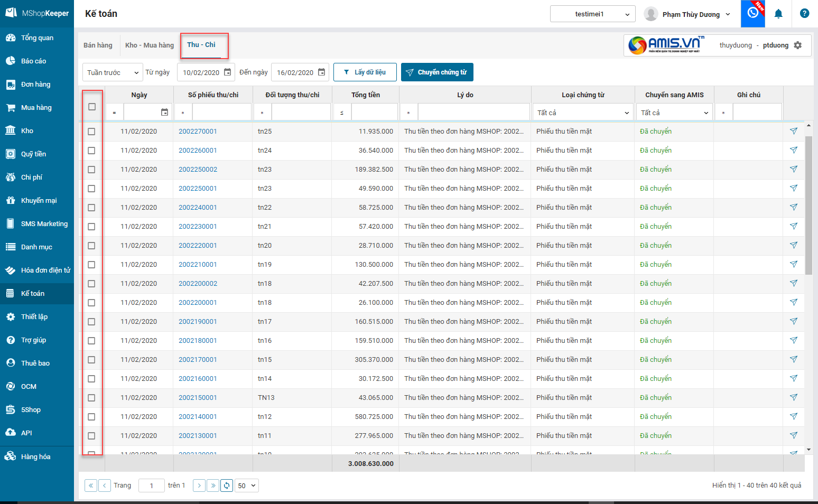Image resolution: width=818 pixels, height=504 pixels.
Task: Switch to the Bán hàng tab
Action: point(98,45)
